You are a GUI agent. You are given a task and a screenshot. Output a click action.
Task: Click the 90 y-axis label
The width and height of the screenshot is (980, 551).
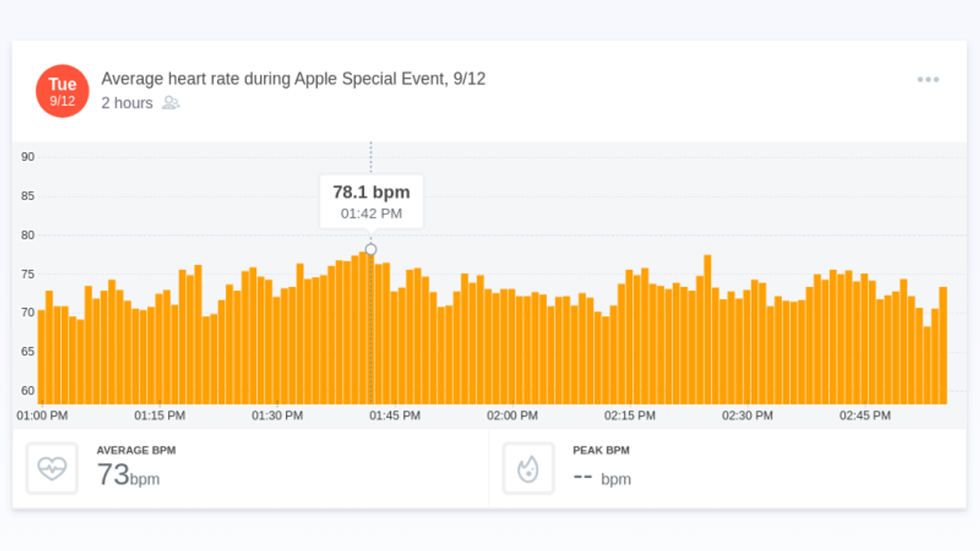(28, 157)
